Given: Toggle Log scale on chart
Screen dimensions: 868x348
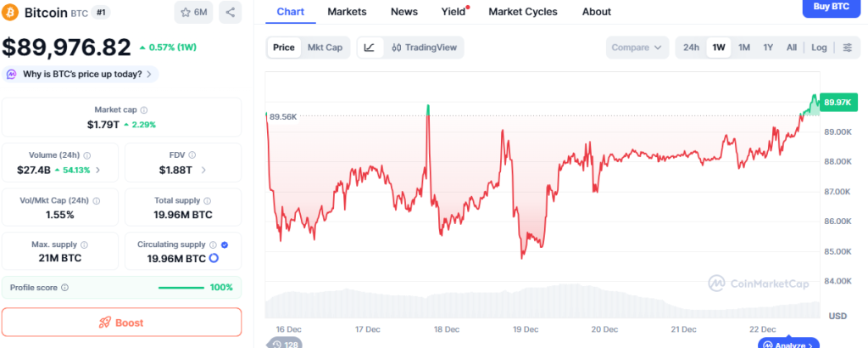Looking at the screenshot, I should coord(819,48).
